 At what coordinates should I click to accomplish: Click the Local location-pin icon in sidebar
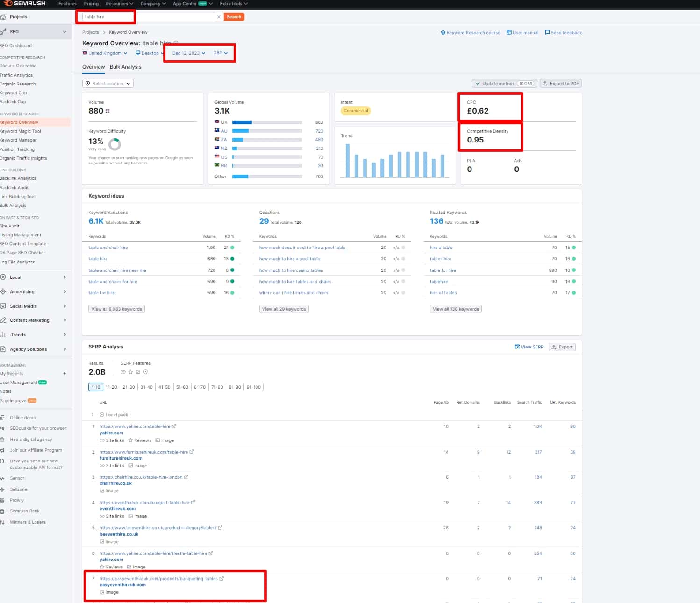(3, 277)
